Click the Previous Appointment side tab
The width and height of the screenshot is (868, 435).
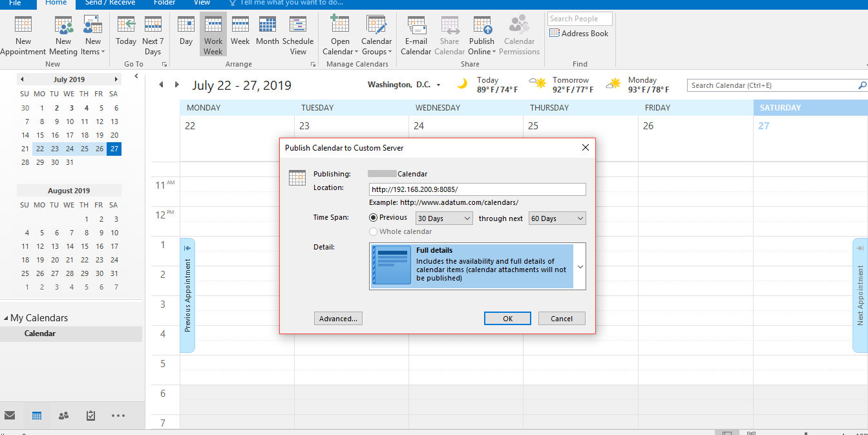click(187, 295)
